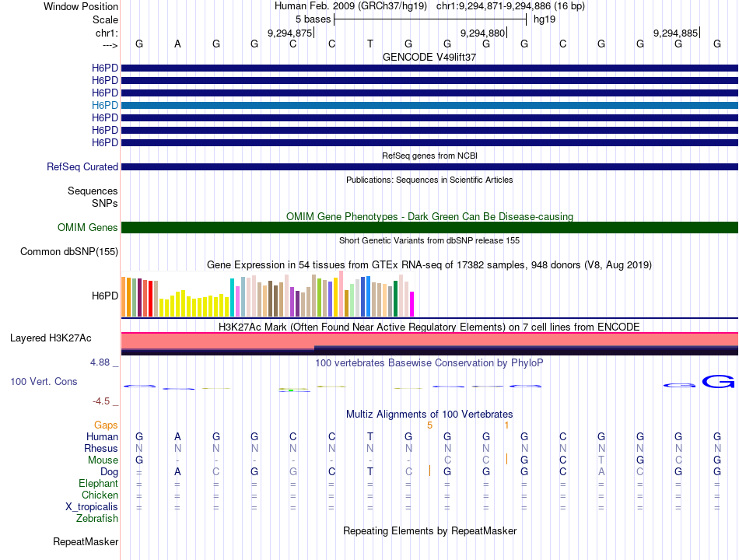
Task: Click the 9,294,880 coordinate tick label
Action: [x=482, y=33]
